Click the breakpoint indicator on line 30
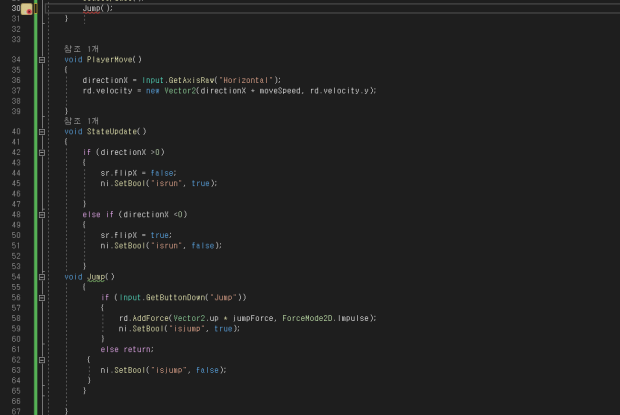The height and width of the screenshot is (415, 620). click(x=26, y=9)
